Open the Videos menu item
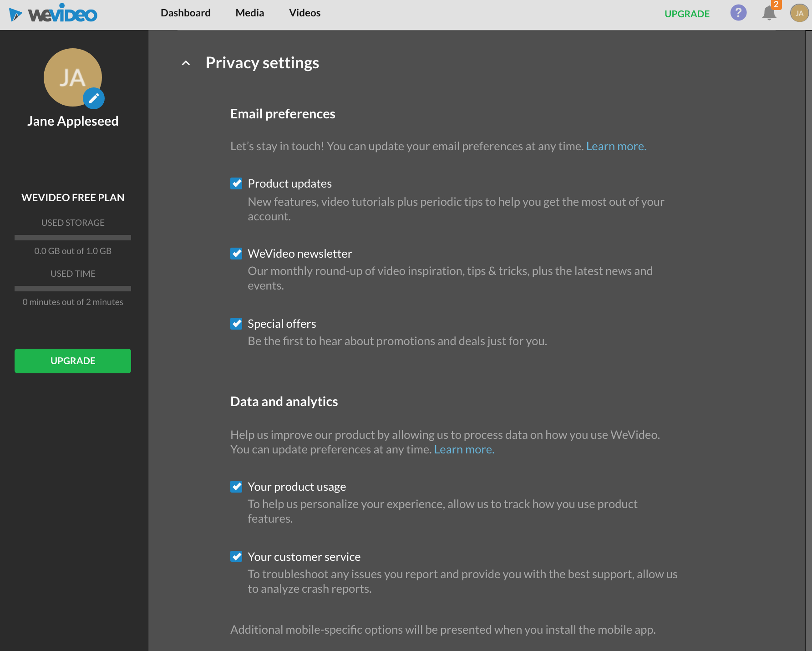Image resolution: width=812 pixels, height=651 pixels. 304,13
